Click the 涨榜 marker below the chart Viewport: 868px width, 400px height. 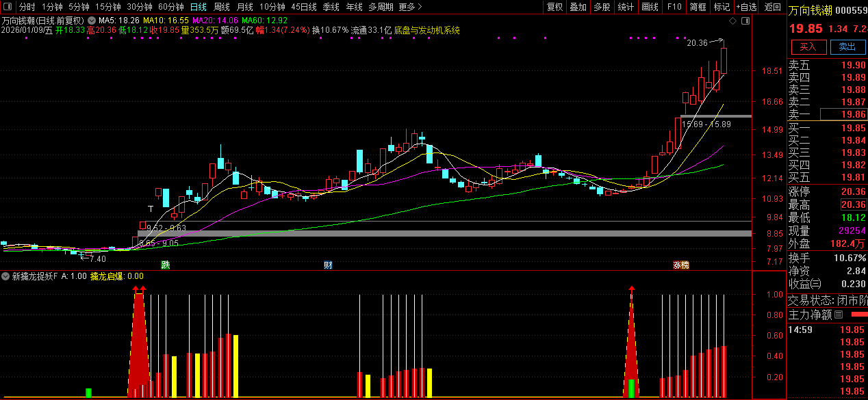pyautogui.click(x=681, y=265)
